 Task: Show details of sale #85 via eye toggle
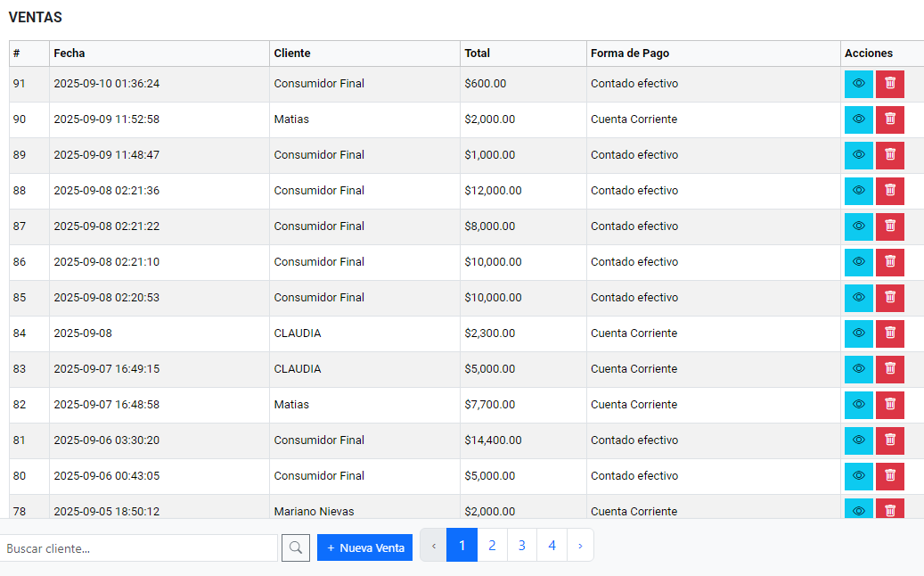point(858,297)
